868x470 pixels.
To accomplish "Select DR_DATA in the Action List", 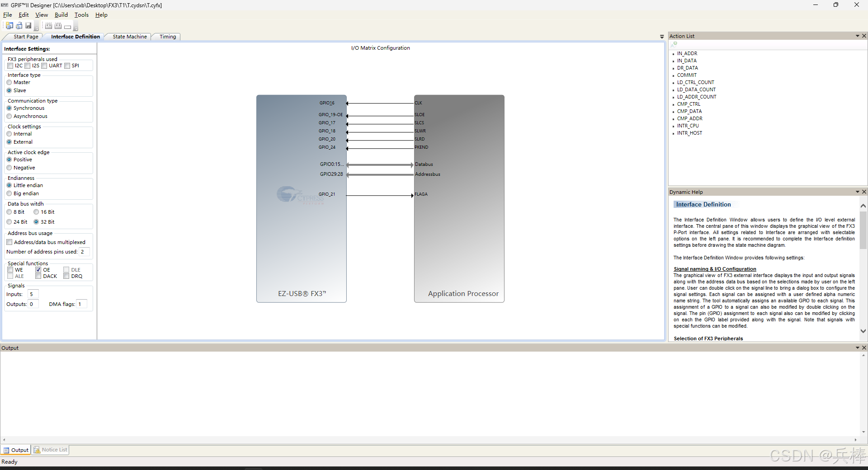I will point(687,68).
